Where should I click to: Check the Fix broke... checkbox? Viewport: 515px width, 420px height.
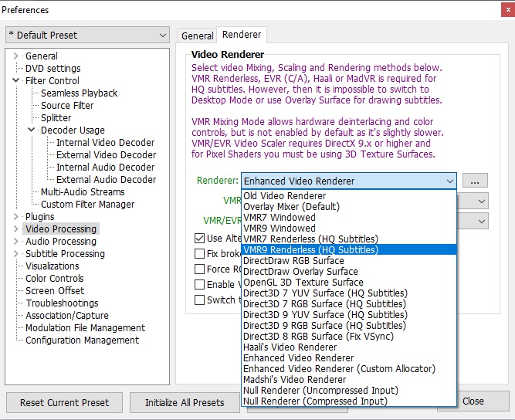199,253
